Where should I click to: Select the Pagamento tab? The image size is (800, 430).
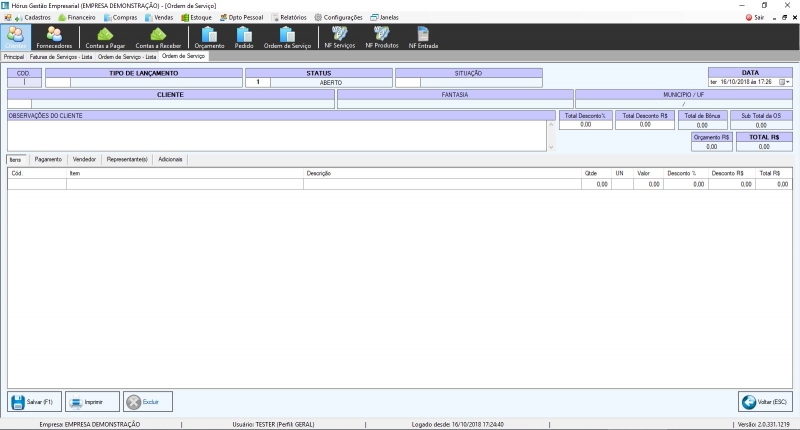click(48, 160)
